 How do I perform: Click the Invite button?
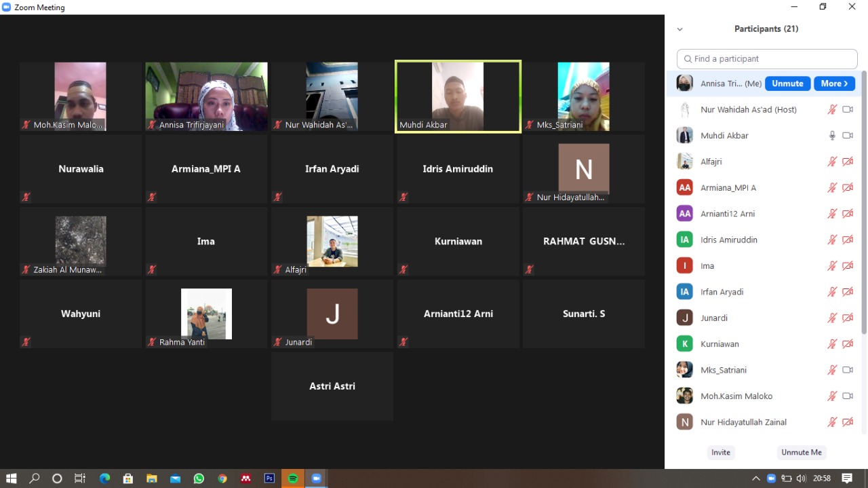[x=721, y=453]
